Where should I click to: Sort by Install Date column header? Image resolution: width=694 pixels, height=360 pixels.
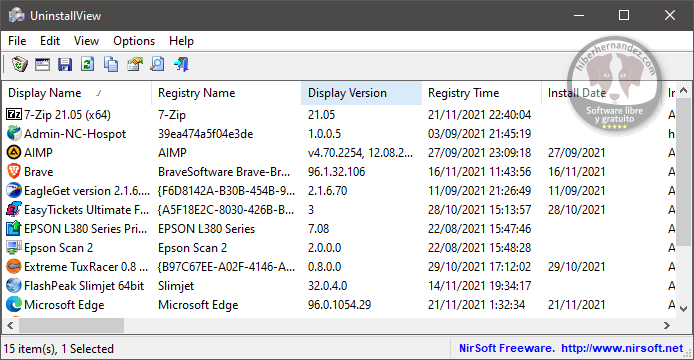pos(601,93)
